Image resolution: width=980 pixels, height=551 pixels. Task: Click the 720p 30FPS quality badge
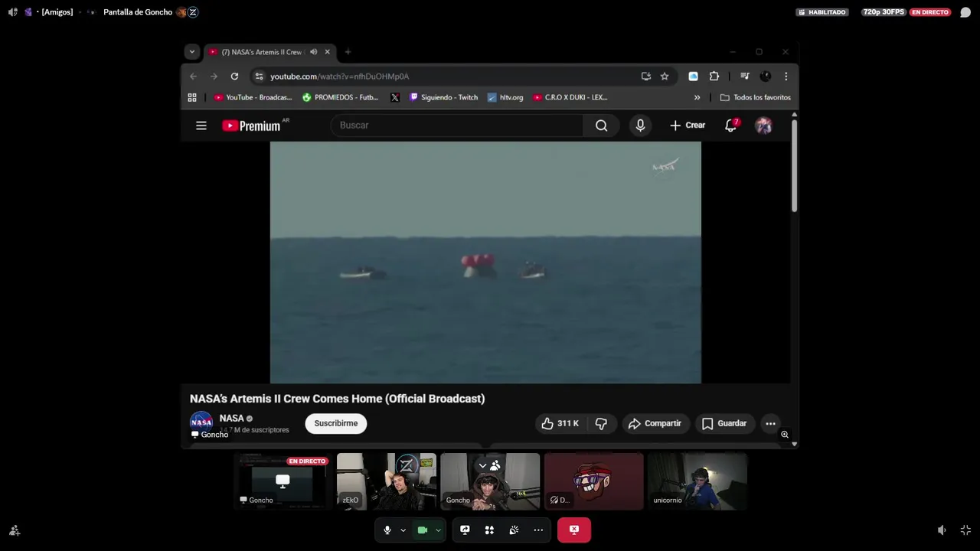tap(883, 12)
